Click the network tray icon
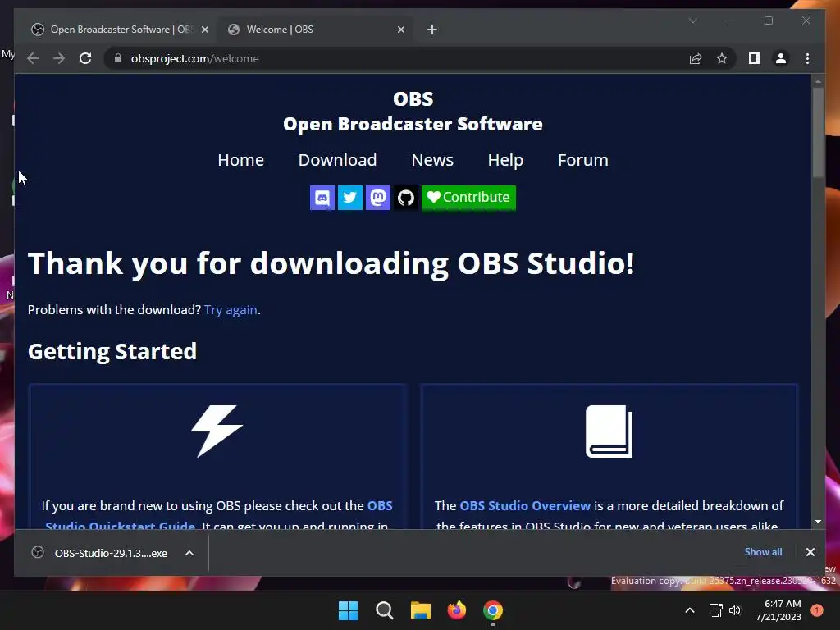 click(x=715, y=610)
